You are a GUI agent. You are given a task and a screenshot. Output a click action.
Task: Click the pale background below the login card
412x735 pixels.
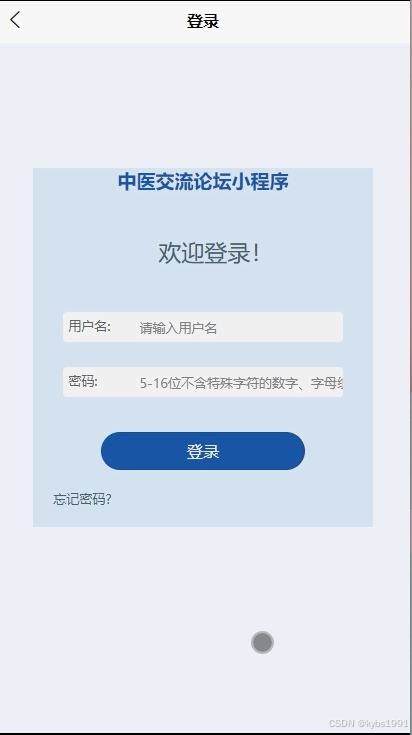[141, 586]
